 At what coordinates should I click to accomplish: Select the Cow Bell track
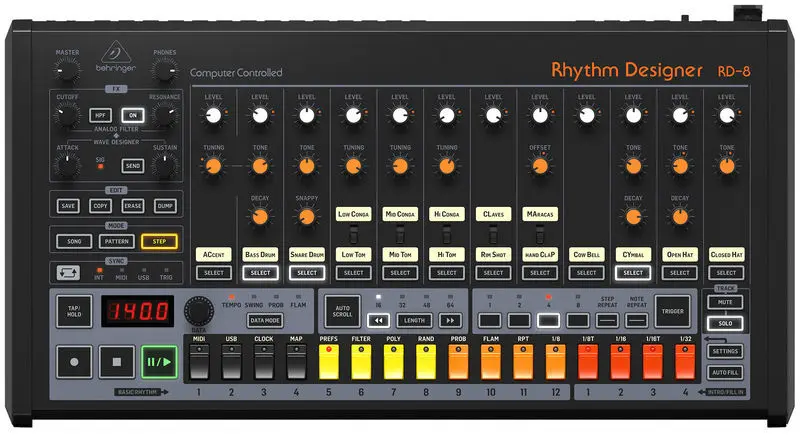[x=587, y=273]
